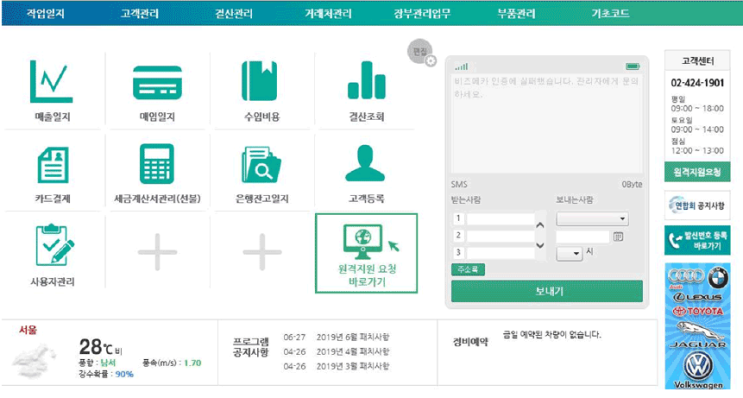Screen dimensions: 743x398
Task: Click the 프로그램 공지사항 heading
Action: click(251, 347)
